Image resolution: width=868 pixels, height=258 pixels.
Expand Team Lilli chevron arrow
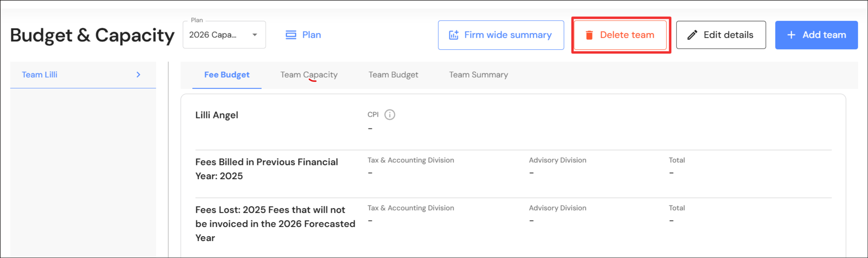[x=138, y=75]
